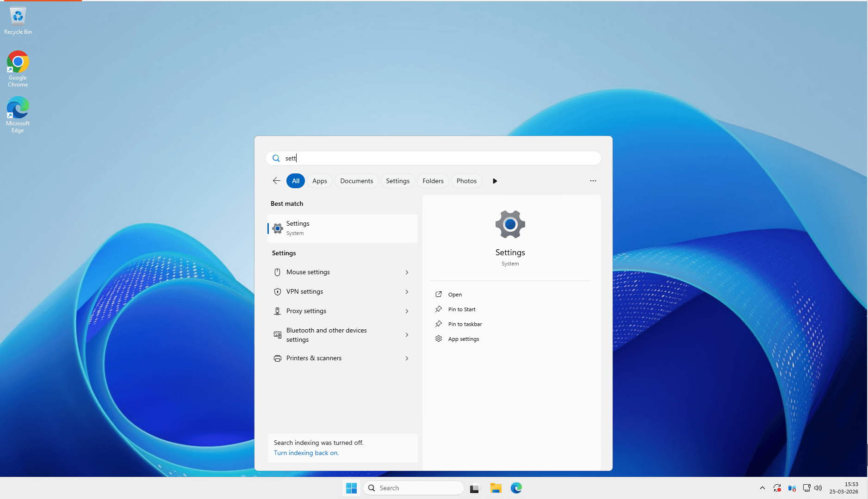Click the Bluetooth and other devices icon
868x499 pixels.
tap(278, 335)
